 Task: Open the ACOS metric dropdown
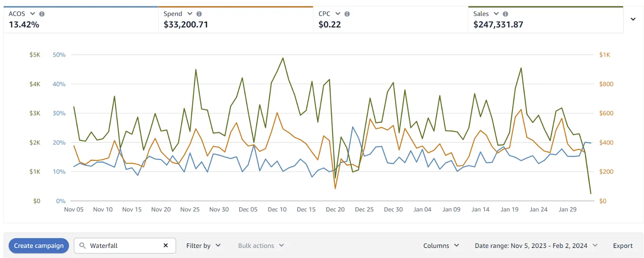click(x=33, y=14)
